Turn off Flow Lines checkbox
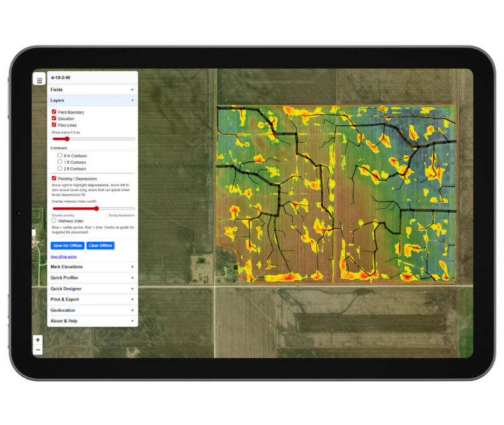Image resolution: width=504 pixels, height=425 pixels. [54, 125]
